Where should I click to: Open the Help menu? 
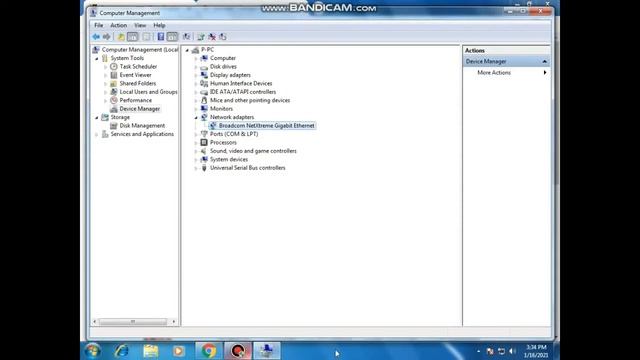[159, 25]
